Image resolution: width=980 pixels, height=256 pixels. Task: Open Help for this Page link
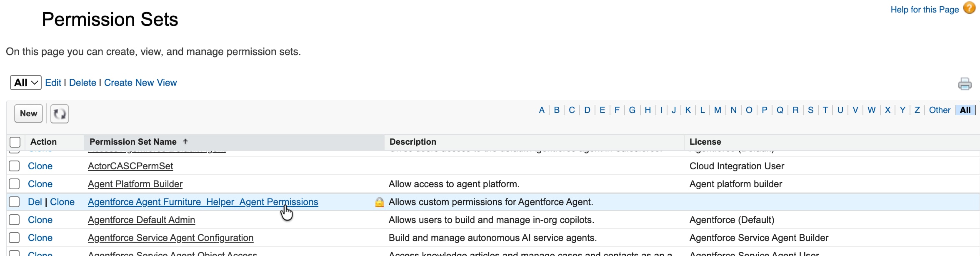click(x=925, y=10)
